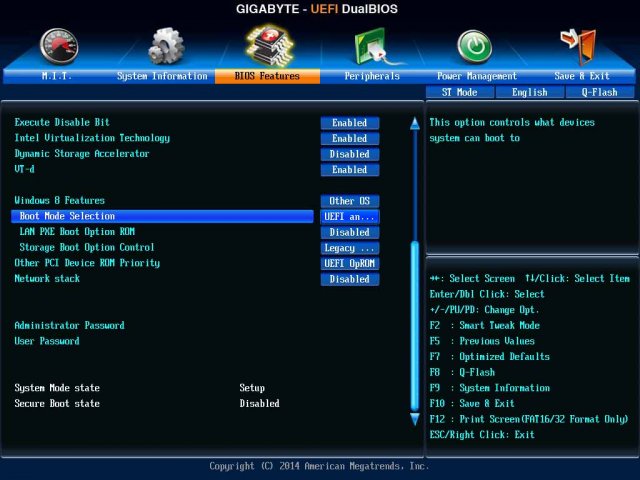The height and width of the screenshot is (480, 640).
Task: Toggle Execute Disable Bit Enabled value
Action: [x=349, y=123]
